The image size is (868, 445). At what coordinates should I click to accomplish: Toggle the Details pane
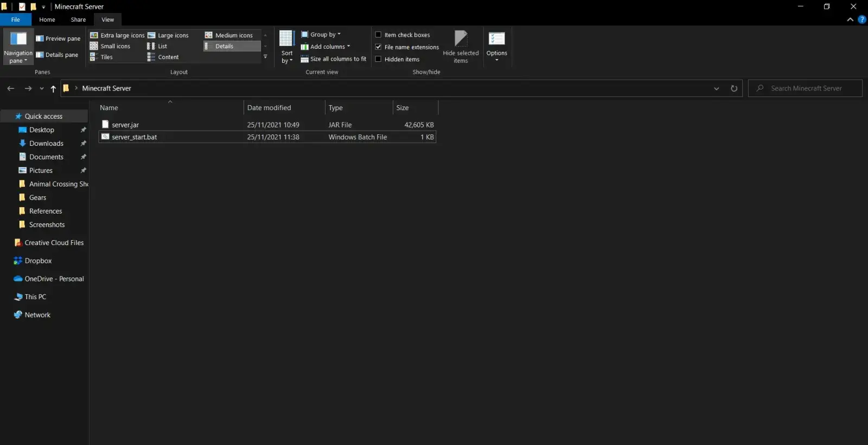coord(57,55)
